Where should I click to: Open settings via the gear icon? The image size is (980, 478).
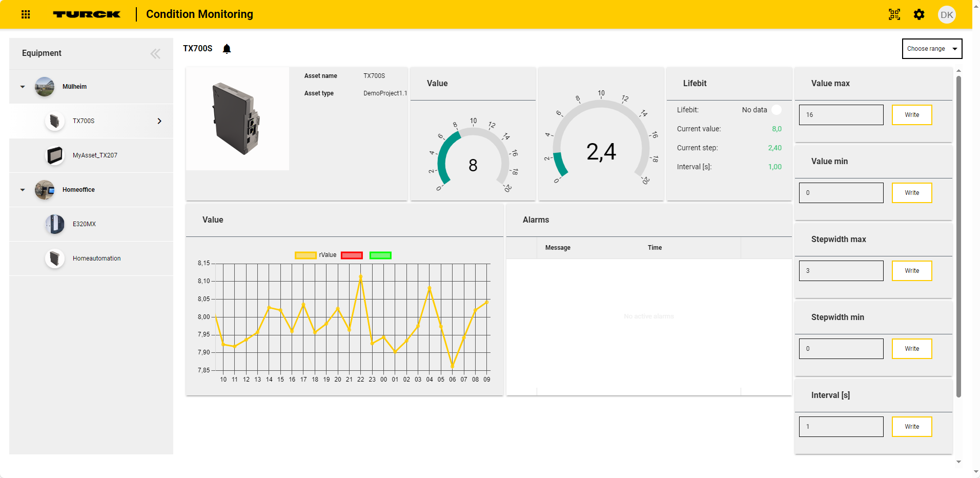[x=919, y=14]
